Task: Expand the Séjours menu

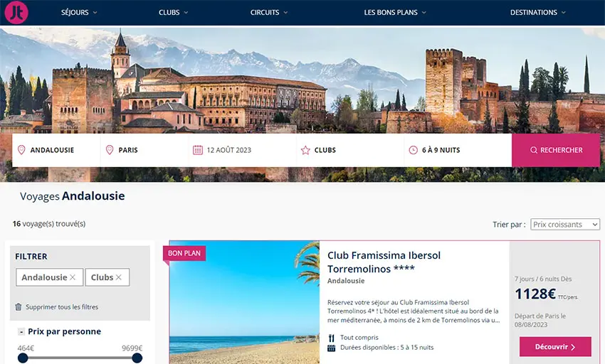Action: [79, 12]
